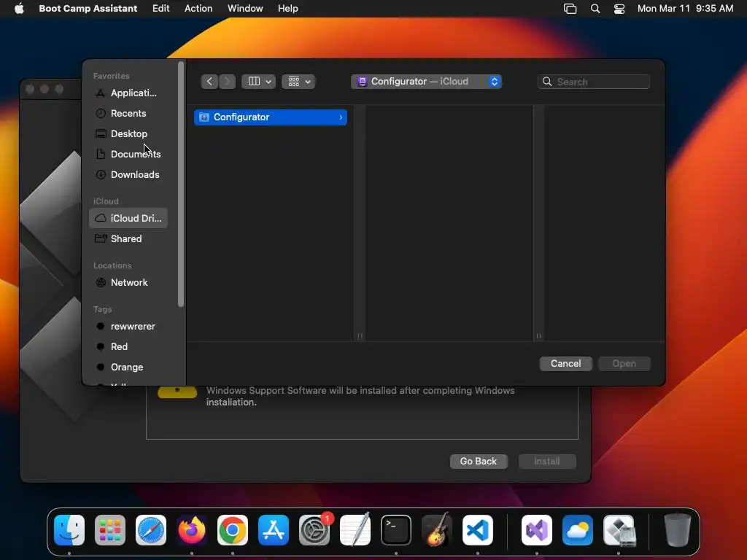Select Desktop in the sidebar
The height and width of the screenshot is (560, 747).
coord(128,134)
